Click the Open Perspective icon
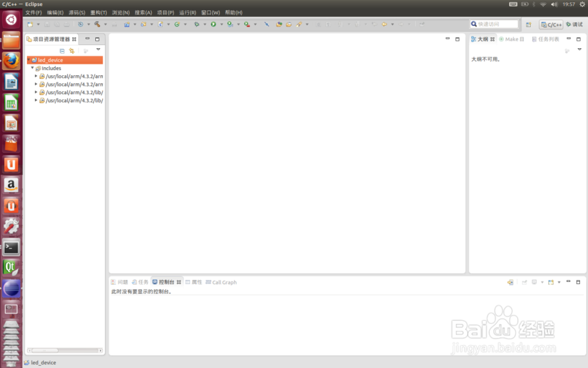 [x=529, y=24]
